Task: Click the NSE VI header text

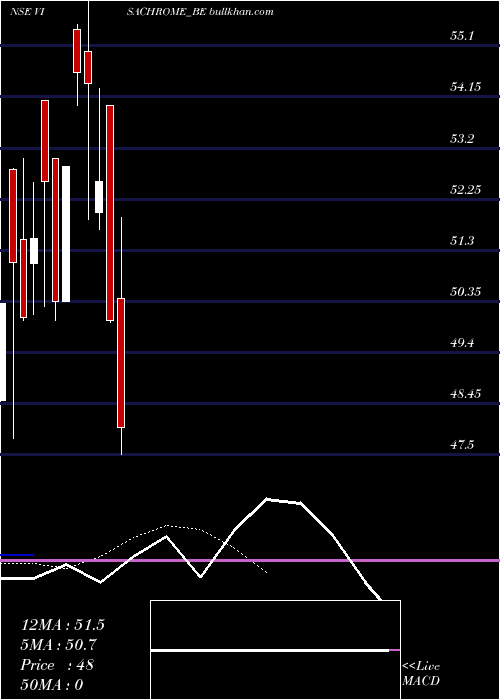Action: point(27,12)
